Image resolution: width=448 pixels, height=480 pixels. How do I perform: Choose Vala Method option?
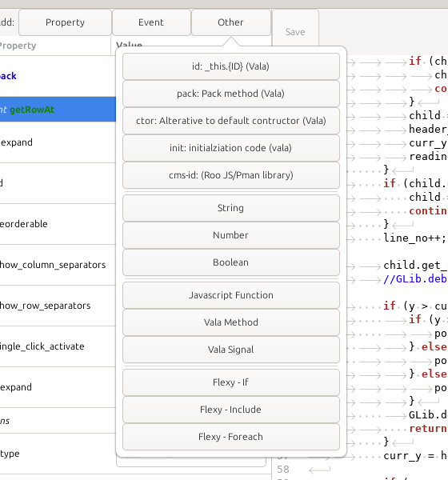click(231, 322)
